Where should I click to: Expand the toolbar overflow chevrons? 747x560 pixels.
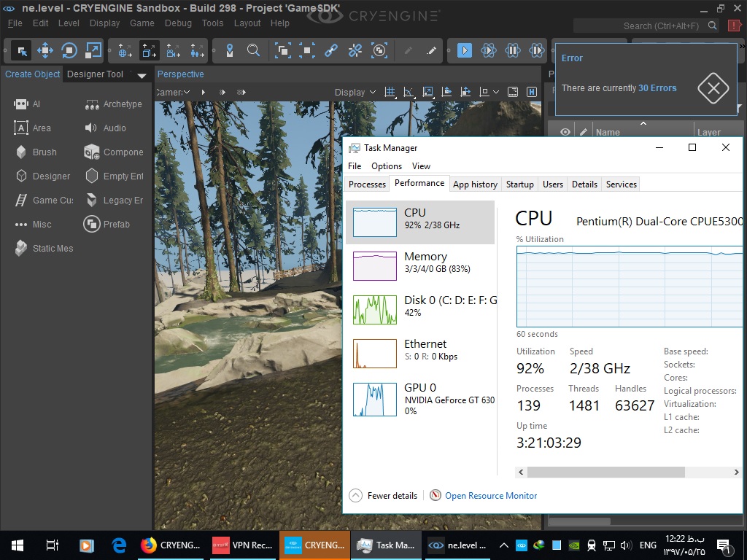(x=743, y=47)
